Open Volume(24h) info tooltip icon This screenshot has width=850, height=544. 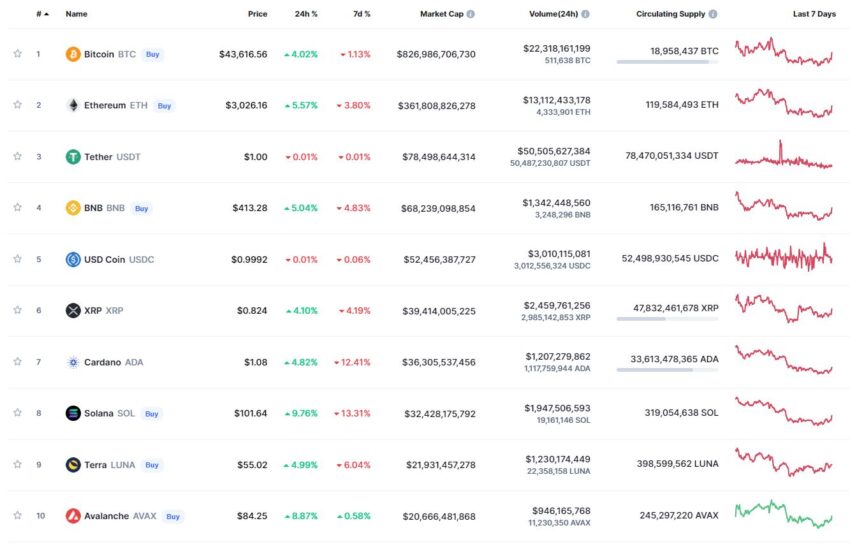[x=585, y=14]
